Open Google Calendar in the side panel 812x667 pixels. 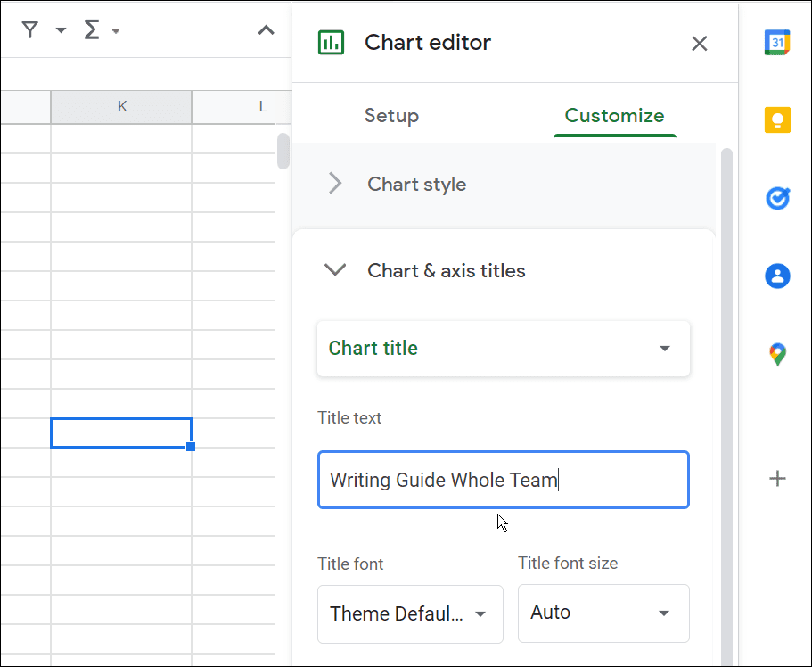click(777, 43)
